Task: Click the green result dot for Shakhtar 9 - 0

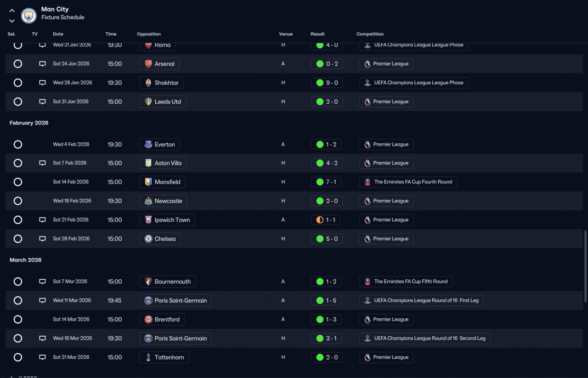Action: pos(320,83)
